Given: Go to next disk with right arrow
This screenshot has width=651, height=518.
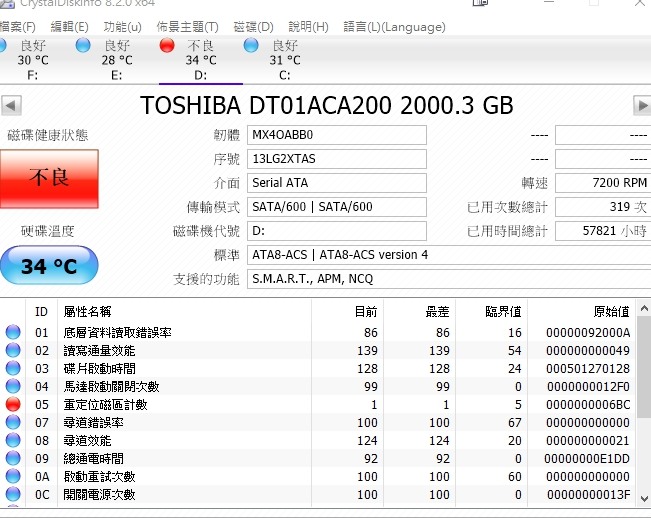Looking at the screenshot, I should 642,105.
